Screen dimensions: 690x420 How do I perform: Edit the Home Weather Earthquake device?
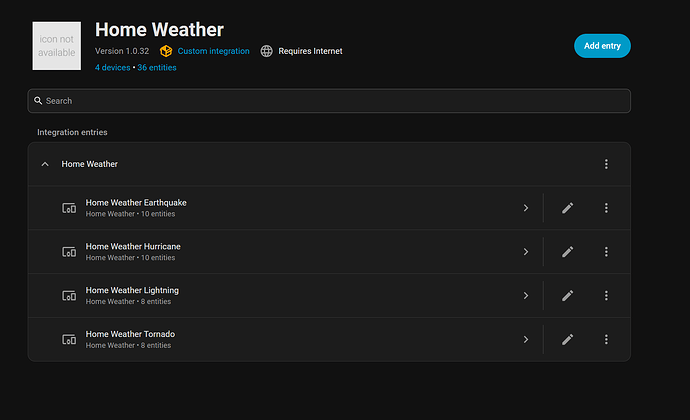click(x=567, y=208)
